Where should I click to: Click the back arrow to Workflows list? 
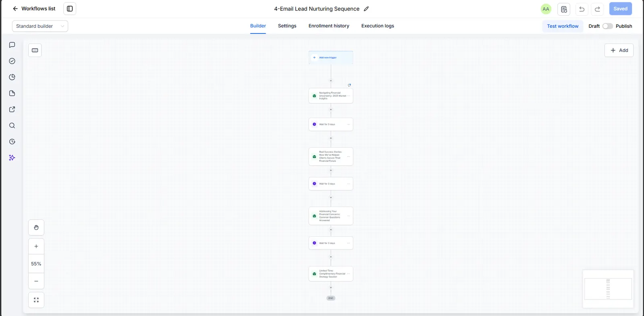15,8
